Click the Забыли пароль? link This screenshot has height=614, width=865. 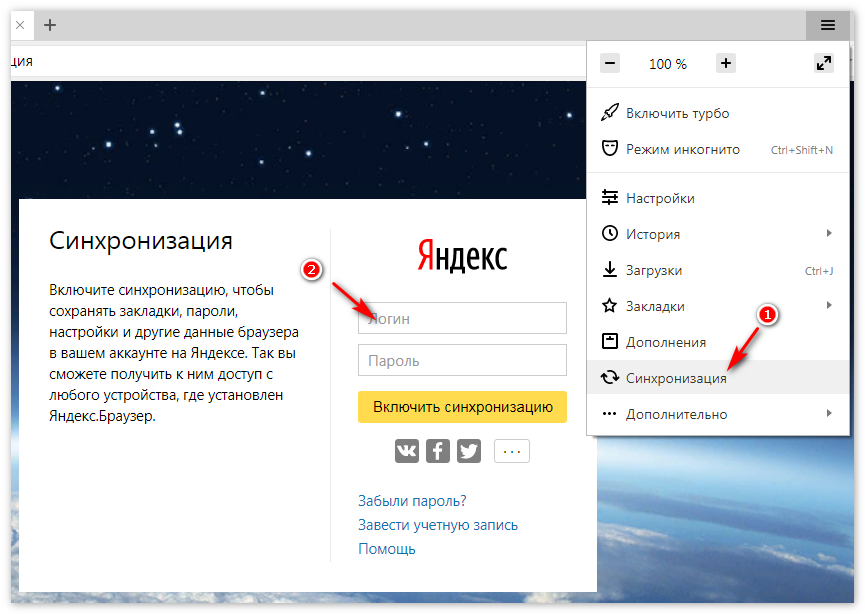[x=412, y=501]
